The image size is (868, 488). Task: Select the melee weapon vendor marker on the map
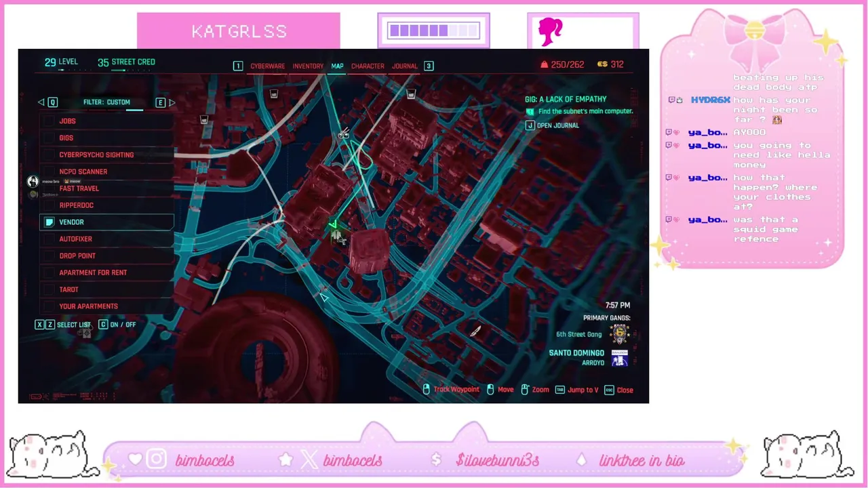pyautogui.click(x=475, y=331)
